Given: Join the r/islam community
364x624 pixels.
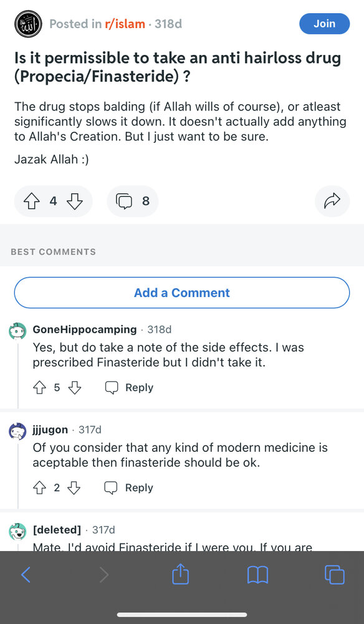Looking at the screenshot, I should (x=324, y=24).
